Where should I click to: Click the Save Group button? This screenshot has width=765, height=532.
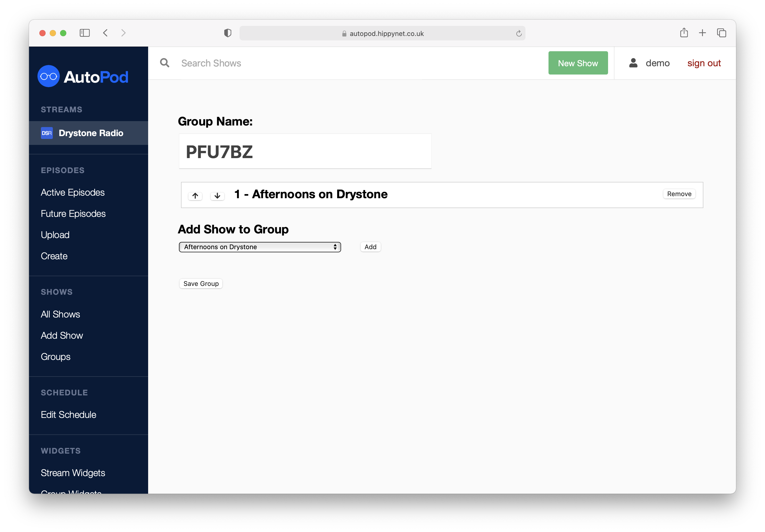pos(201,283)
